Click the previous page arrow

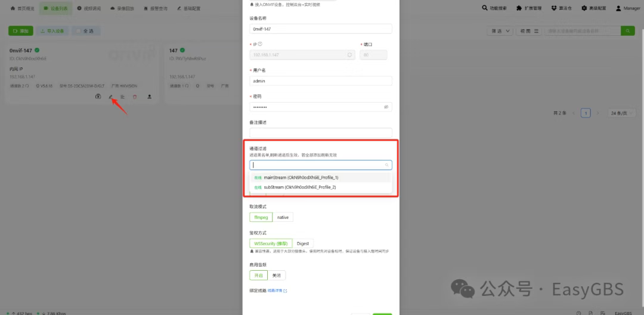[574, 113]
